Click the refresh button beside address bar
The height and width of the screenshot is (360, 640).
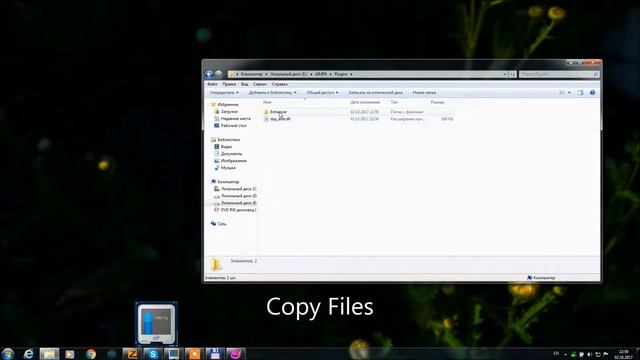point(512,74)
